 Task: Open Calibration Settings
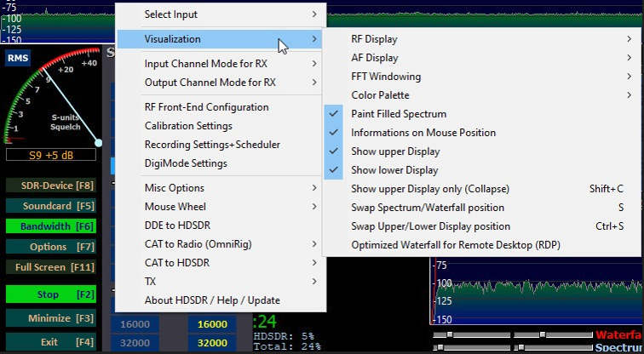pyautogui.click(x=221, y=126)
